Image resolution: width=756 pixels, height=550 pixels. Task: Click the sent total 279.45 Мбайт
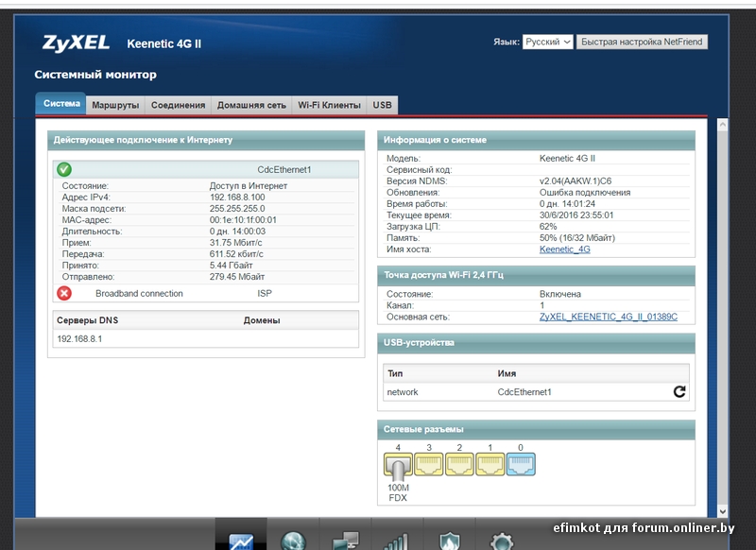point(237,277)
